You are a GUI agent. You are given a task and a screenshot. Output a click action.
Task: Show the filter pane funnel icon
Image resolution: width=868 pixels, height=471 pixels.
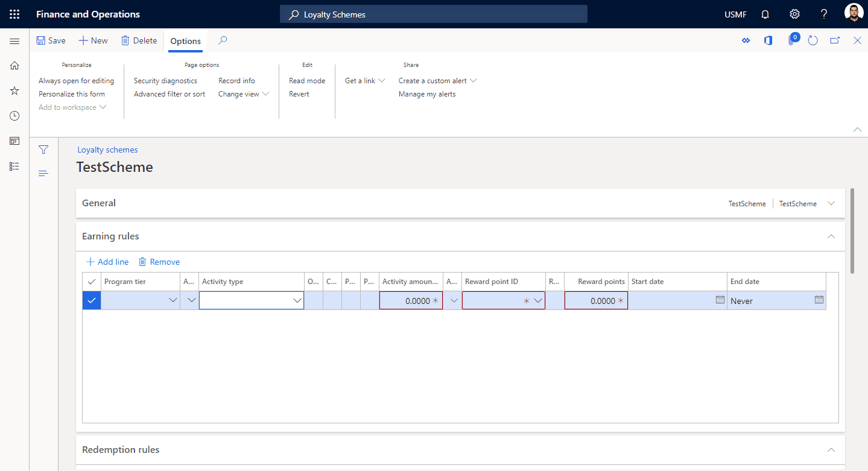point(43,150)
